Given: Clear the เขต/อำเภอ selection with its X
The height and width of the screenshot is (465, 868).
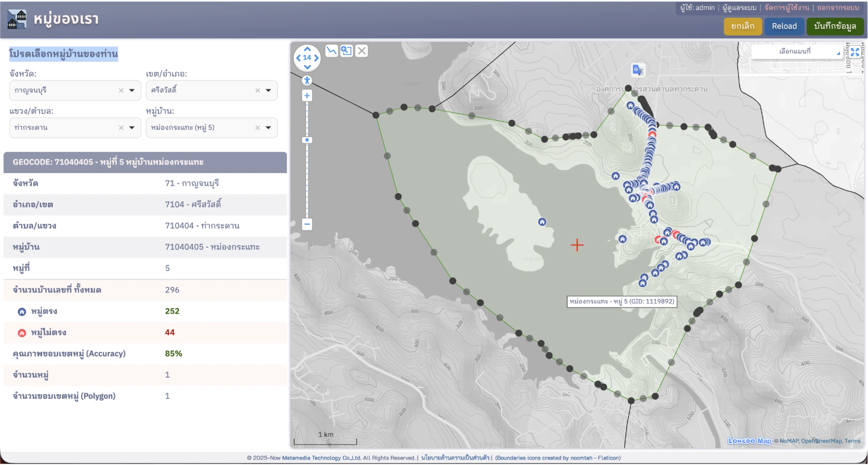Looking at the screenshot, I should pos(257,90).
